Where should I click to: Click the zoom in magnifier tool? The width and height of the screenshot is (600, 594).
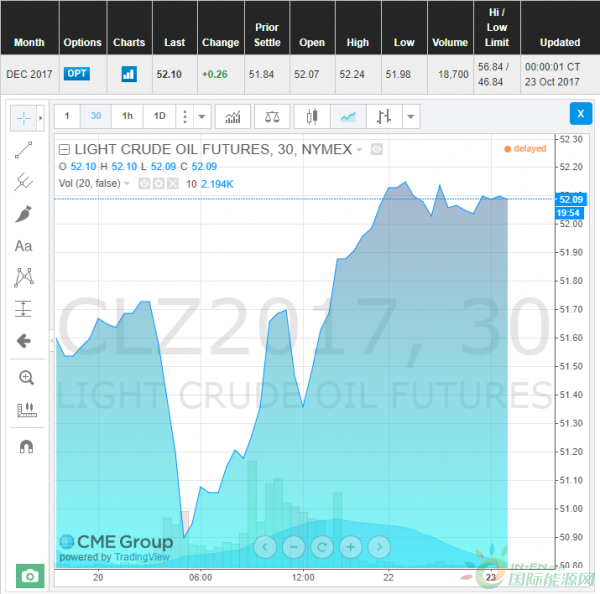pos(25,377)
